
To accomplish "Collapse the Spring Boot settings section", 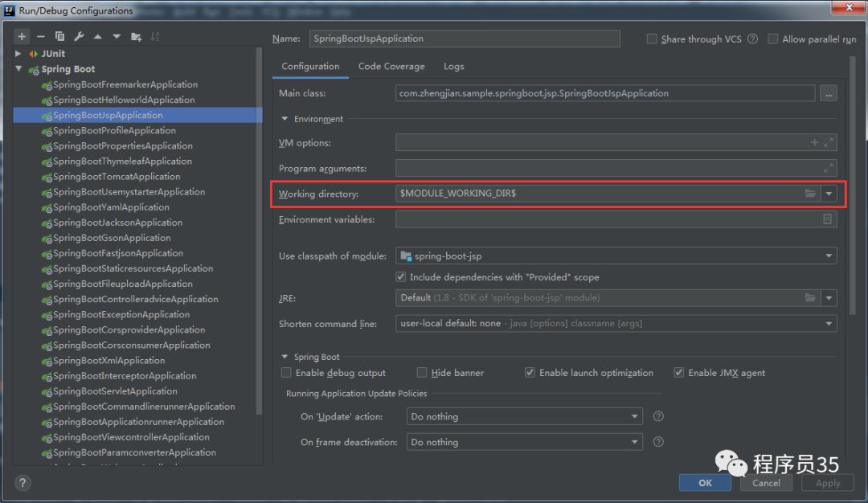I will tap(285, 357).
